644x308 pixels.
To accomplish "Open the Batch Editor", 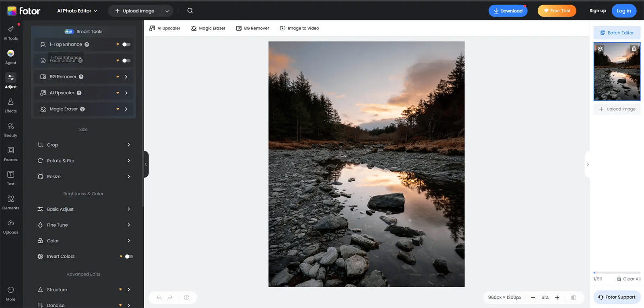I will coord(617,33).
